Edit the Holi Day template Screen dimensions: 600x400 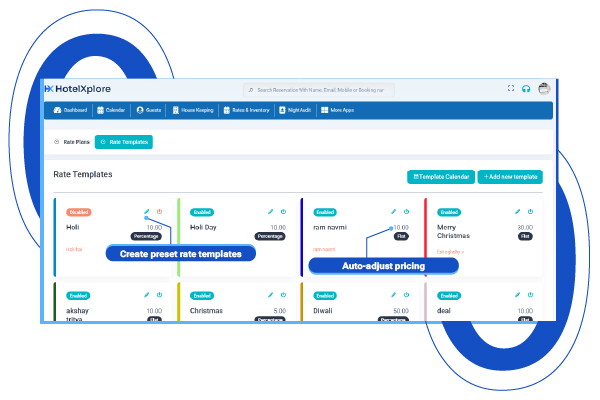point(271,212)
